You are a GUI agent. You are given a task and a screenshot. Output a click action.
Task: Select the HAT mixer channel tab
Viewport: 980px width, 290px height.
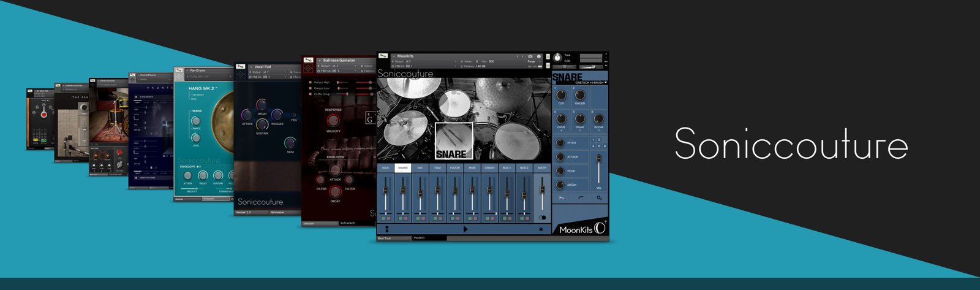point(420,167)
